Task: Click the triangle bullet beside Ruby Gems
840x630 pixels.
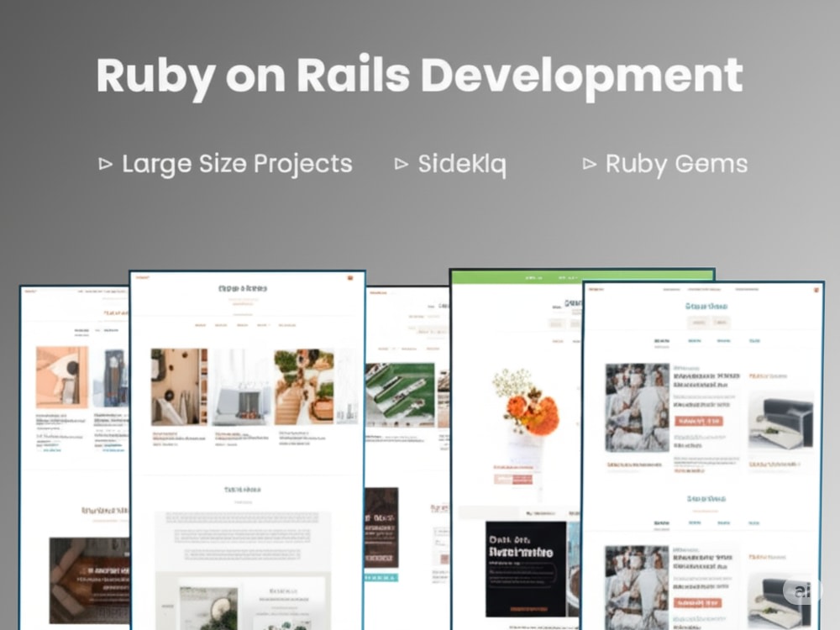Action: pyautogui.click(x=590, y=164)
